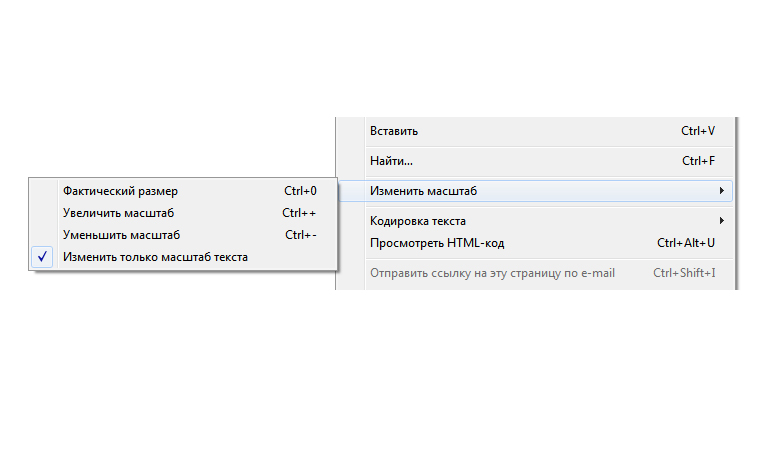
Task: Expand the Кодировка текста submenu arrow
Action: click(x=721, y=221)
